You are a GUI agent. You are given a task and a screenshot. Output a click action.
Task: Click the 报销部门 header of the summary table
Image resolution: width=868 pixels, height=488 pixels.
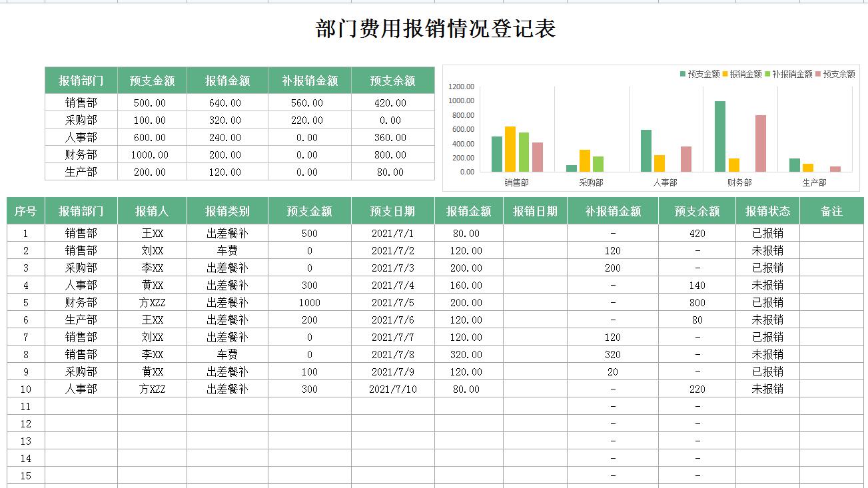81,80
